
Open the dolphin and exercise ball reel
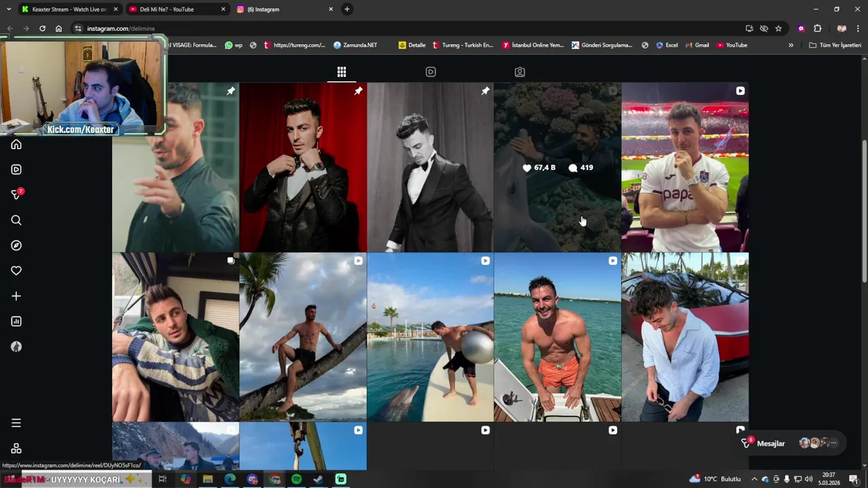coord(430,338)
